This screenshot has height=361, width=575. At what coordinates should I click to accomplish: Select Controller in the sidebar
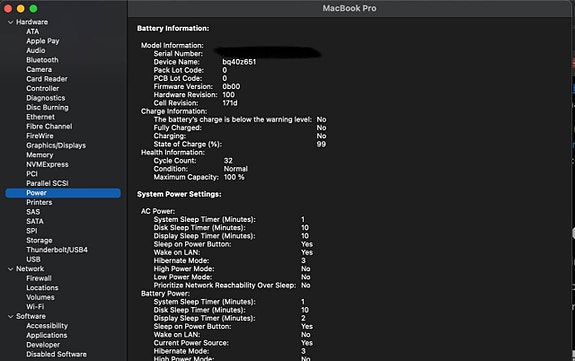point(43,89)
